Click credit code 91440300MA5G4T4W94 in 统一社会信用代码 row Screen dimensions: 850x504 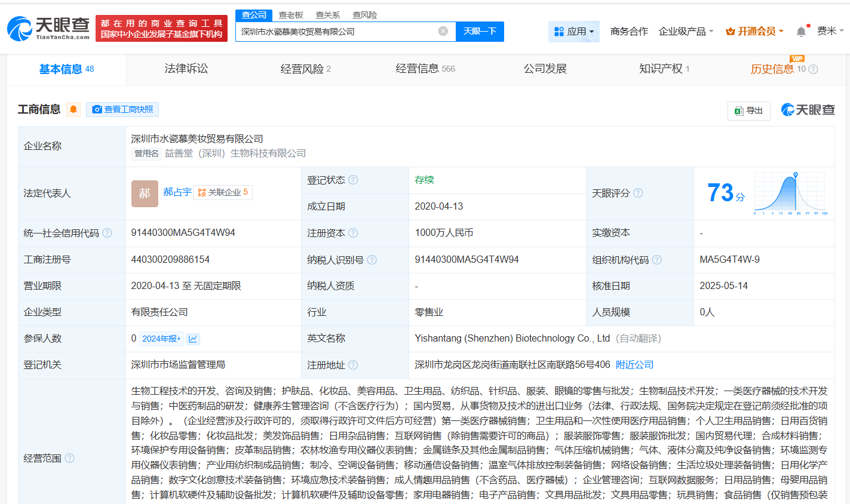(x=183, y=233)
